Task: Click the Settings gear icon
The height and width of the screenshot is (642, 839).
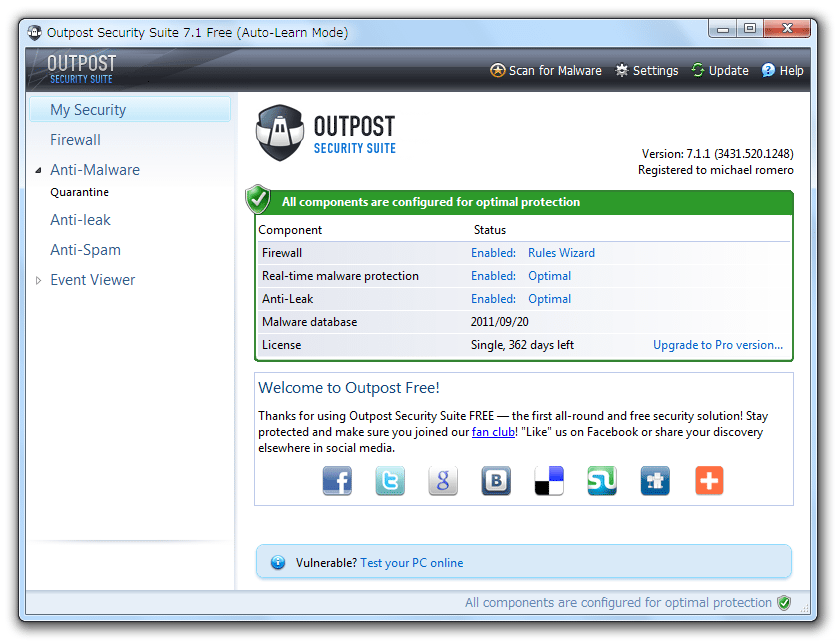Action: (x=621, y=70)
